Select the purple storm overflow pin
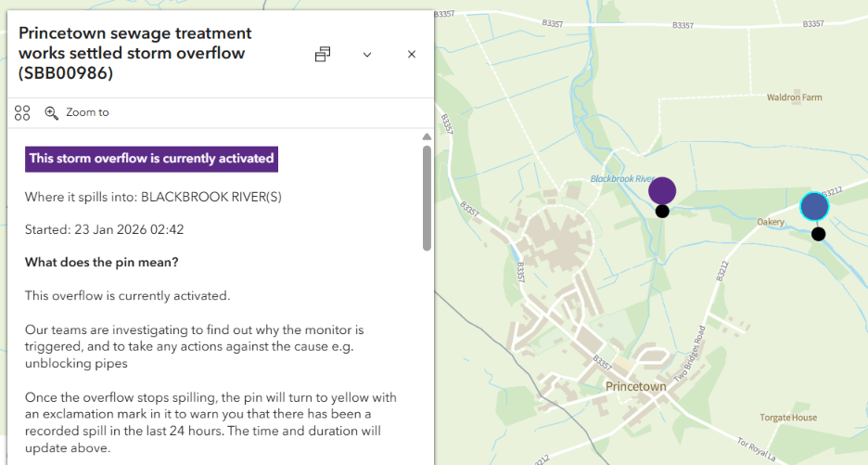 pyautogui.click(x=662, y=190)
